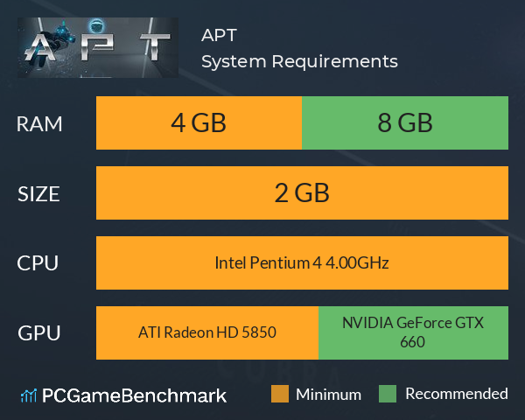Image resolution: width=525 pixels, height=420 pixels.
Task: Click the Minimum legend label text
Action: 328,395
